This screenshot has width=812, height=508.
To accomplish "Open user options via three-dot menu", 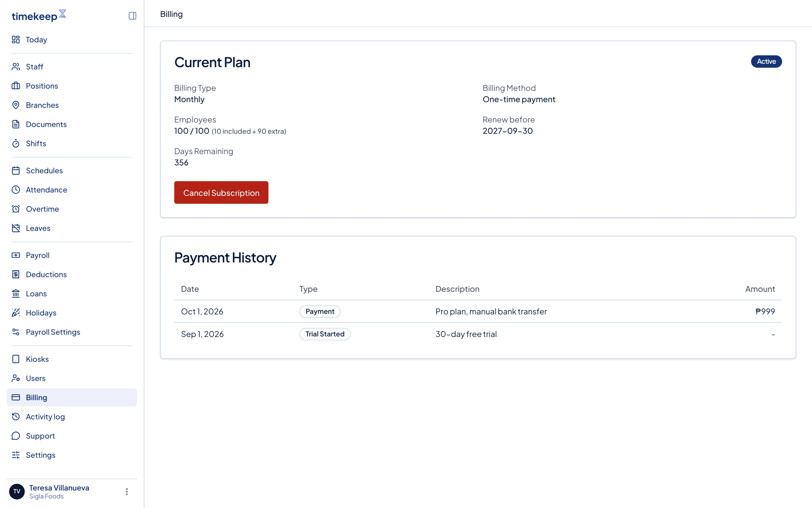I will (127, 492).
